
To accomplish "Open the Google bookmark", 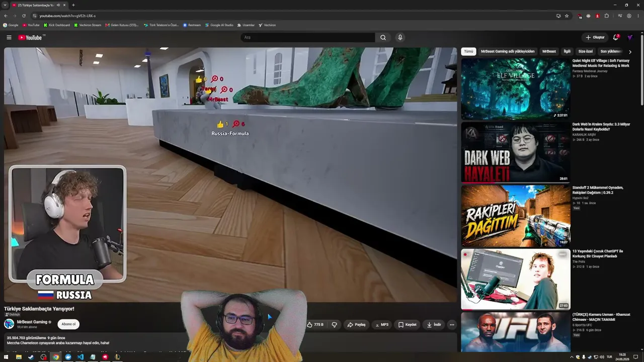I will [11, 25].
